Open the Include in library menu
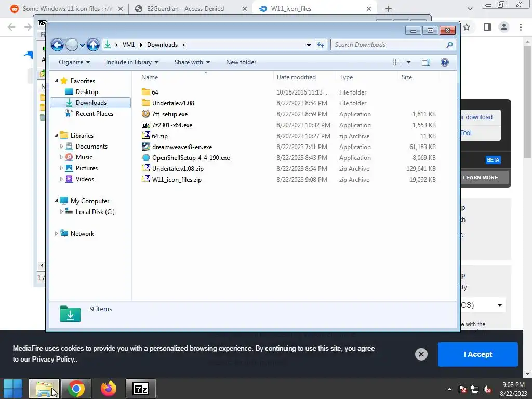 132,62
